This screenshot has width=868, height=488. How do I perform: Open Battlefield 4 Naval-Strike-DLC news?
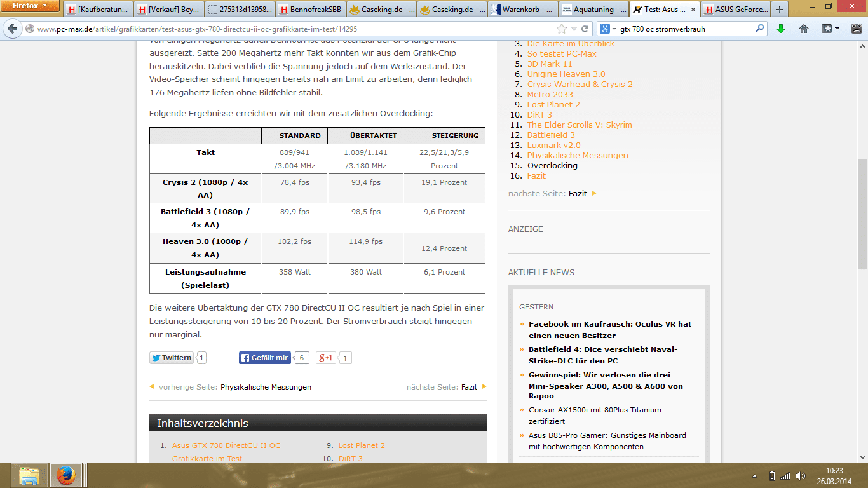[603, 355]
